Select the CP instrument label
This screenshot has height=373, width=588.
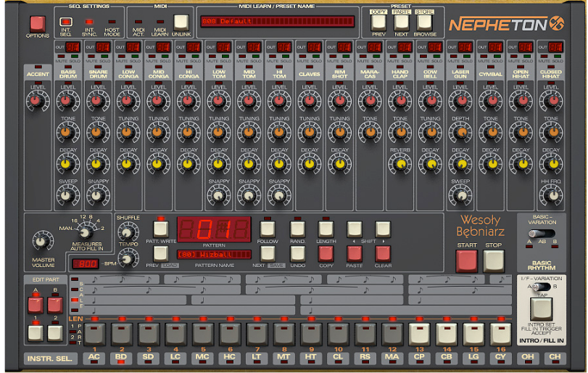coord(419,357)
